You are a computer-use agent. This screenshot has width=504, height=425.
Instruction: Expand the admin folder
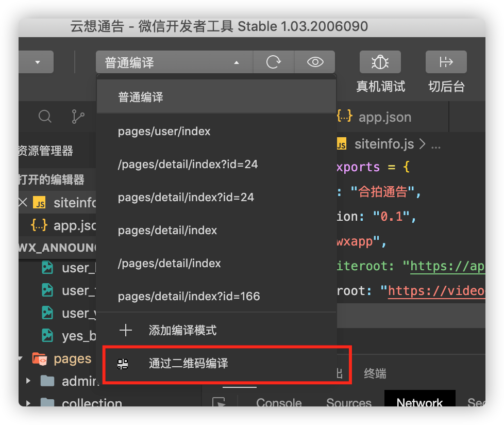coord(28,381)
